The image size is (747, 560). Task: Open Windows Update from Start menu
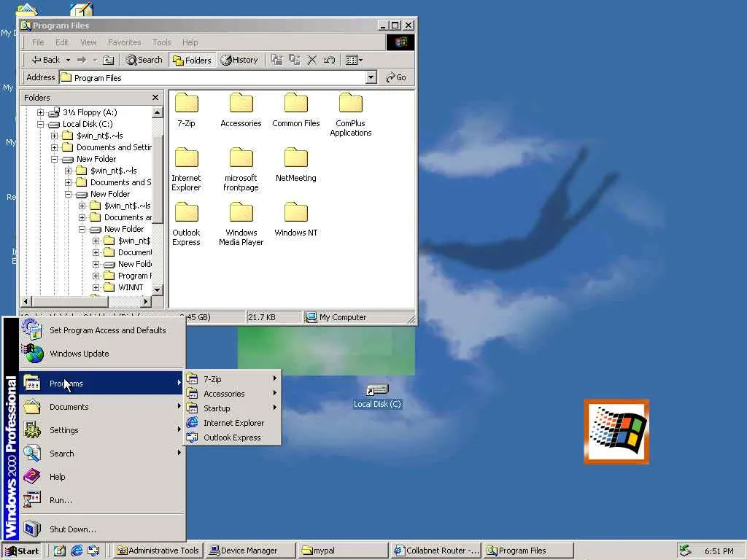(102, 354)
